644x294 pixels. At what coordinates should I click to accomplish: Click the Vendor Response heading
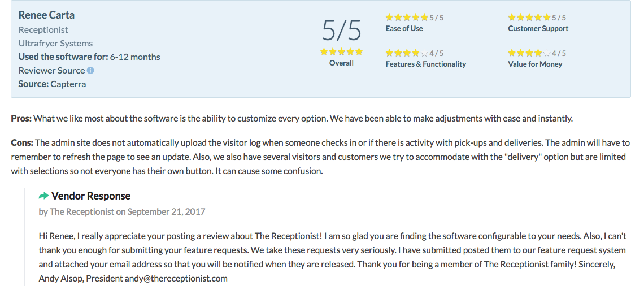click(91, 196)
